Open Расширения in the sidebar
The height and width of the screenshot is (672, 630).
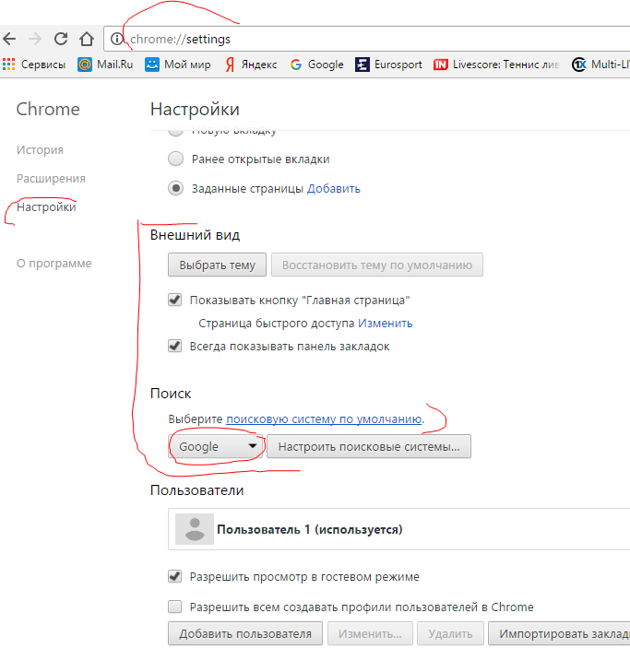point(51,178)
